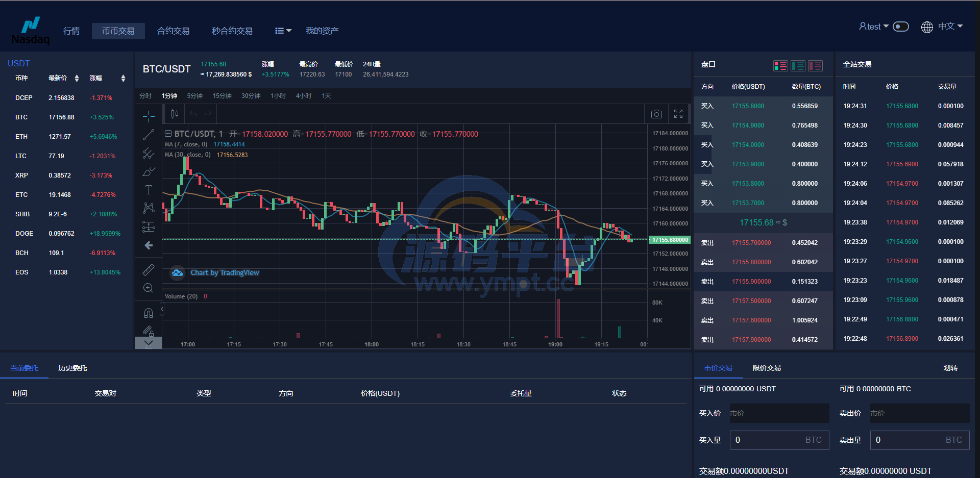Open 我的资产 assets page
The height and width of the screenshot is (478, 980).
[x=322, y=31]
